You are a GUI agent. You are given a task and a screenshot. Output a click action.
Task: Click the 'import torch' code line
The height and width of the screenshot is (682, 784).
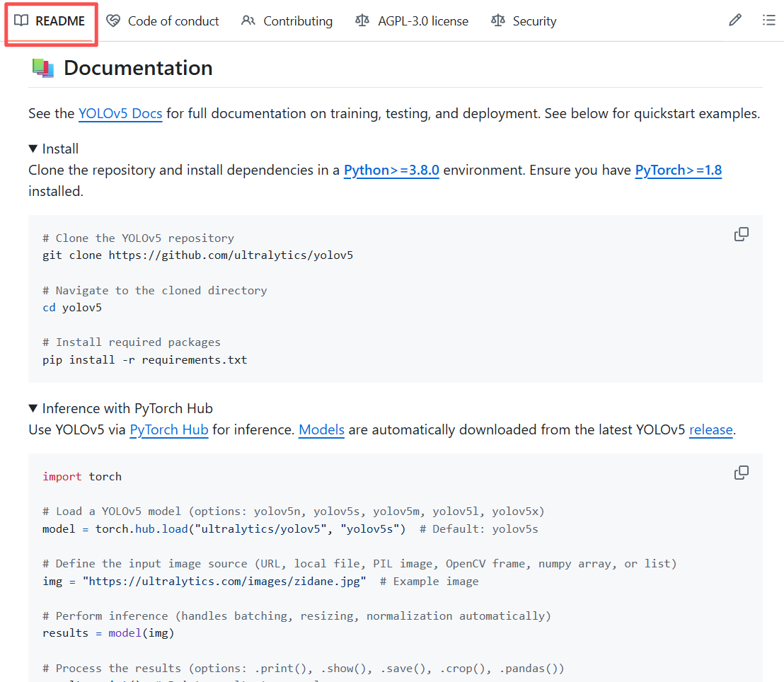coord(82,477)
